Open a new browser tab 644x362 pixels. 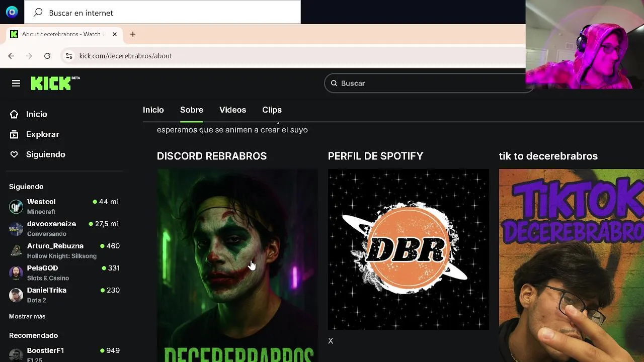[x=133, y=34]
